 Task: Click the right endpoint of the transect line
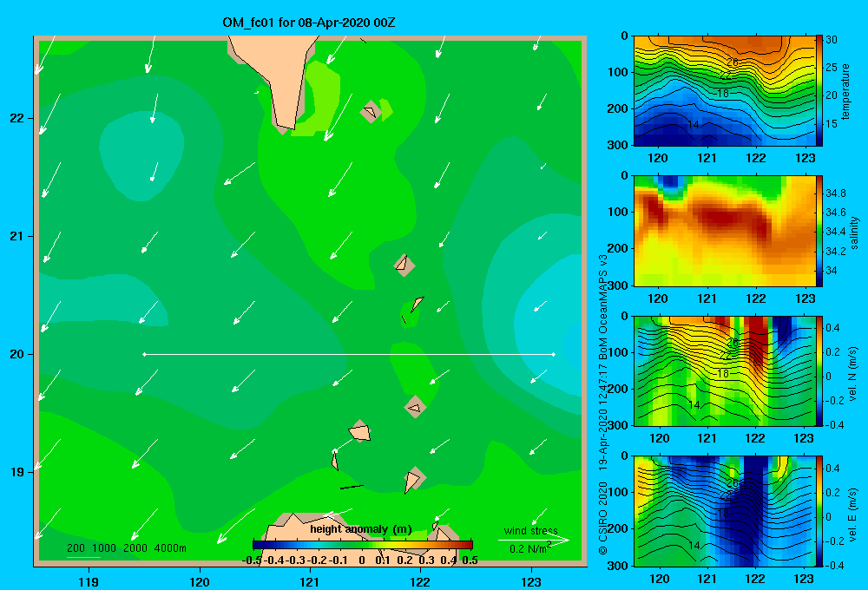554,354
